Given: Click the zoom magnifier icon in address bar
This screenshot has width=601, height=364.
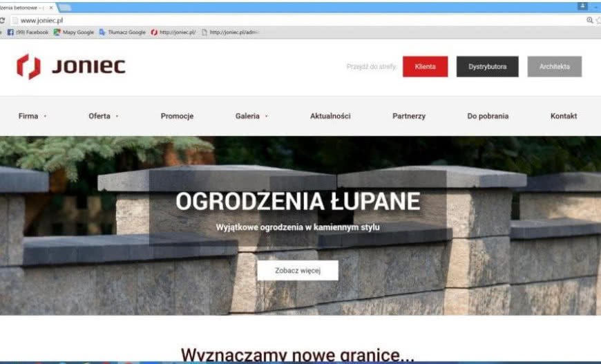Looking at the screenshot, I should coord(589,20).
